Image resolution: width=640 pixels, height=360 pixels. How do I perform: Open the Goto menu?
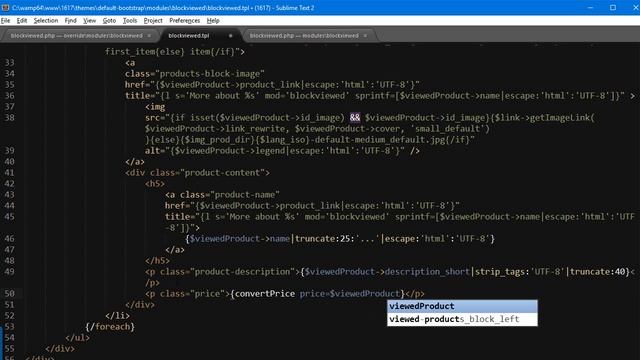pyautogui.click(x=109, y=20)
